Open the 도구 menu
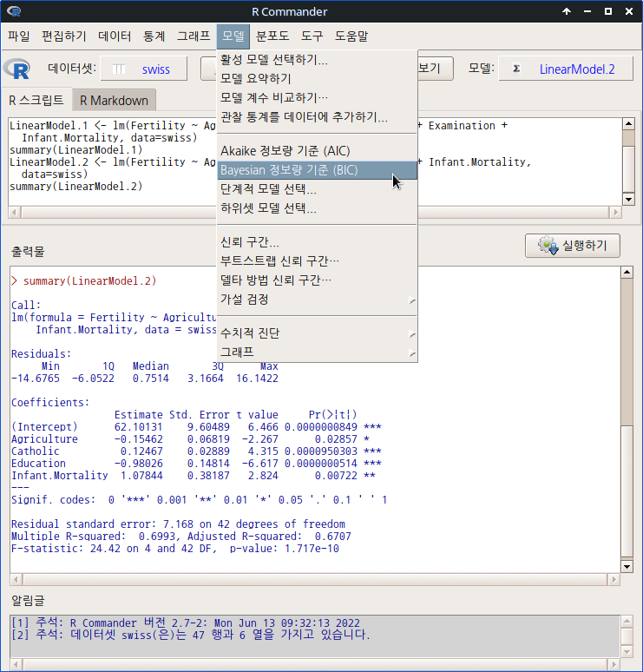 pyautogui.click(x=312, y=36)
